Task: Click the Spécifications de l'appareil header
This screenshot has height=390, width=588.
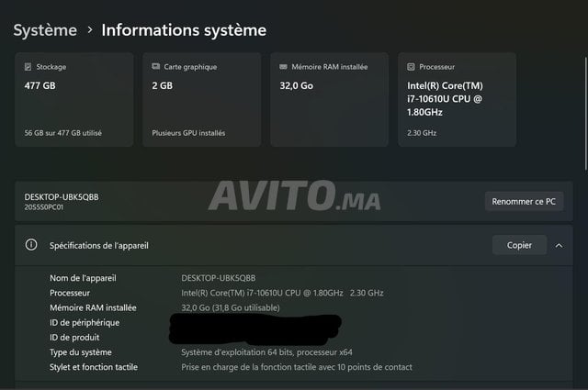Action: point(98,245)
